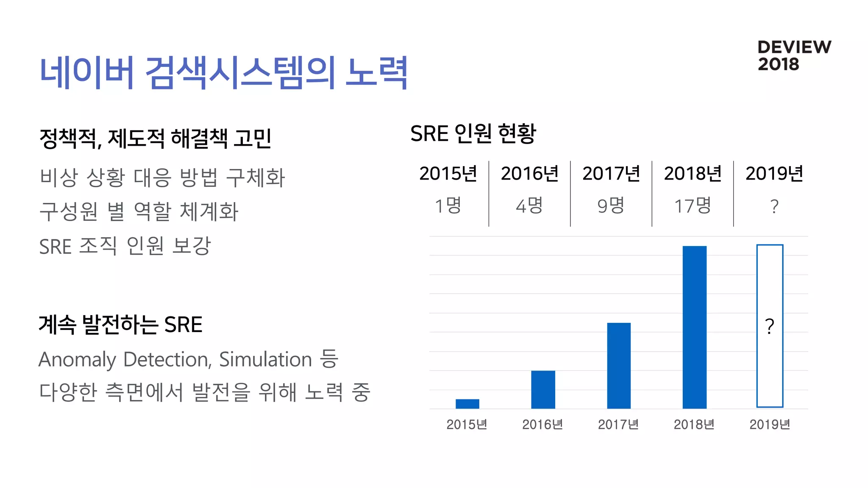Select the line 비상 상황 대응 방법 구체화
Screen dimensions: 868x488
pyautogui.click(x=162, y=177)
